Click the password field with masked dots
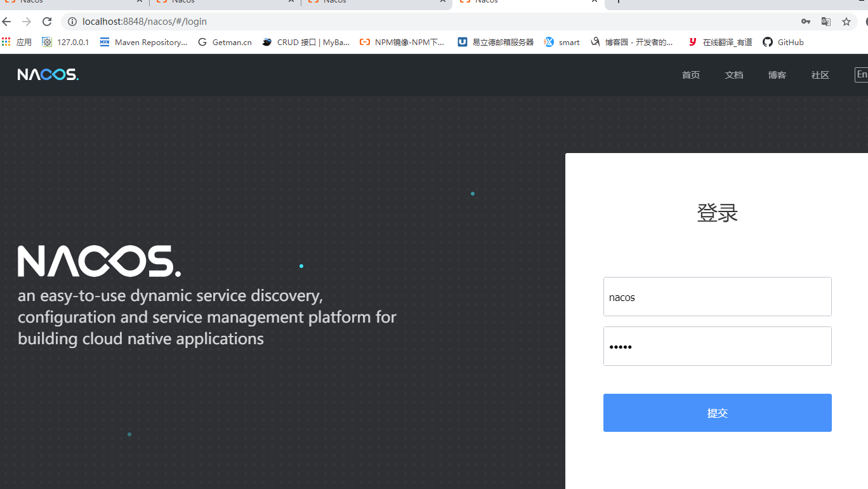This screenshot has width=868, height=489. click(718, 346)
